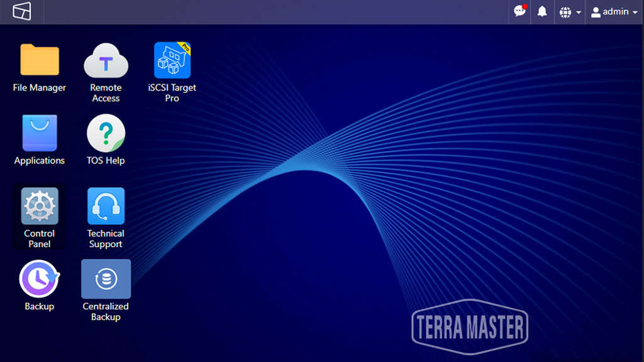Click the user avatar silhouette beside admin
Screen dimensions: 644x362
(x=596, y=12)
